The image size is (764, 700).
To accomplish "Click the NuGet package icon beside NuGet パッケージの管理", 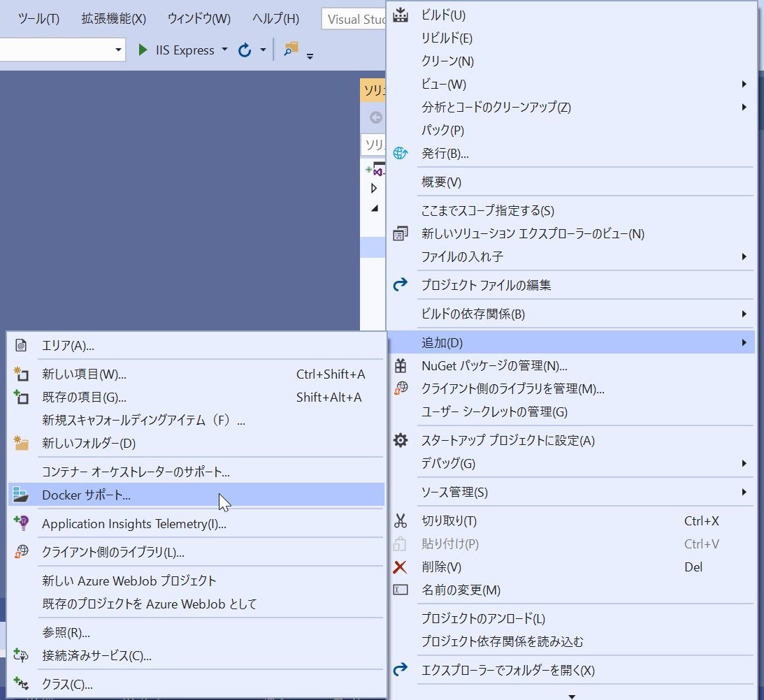I will coord(400,366).
